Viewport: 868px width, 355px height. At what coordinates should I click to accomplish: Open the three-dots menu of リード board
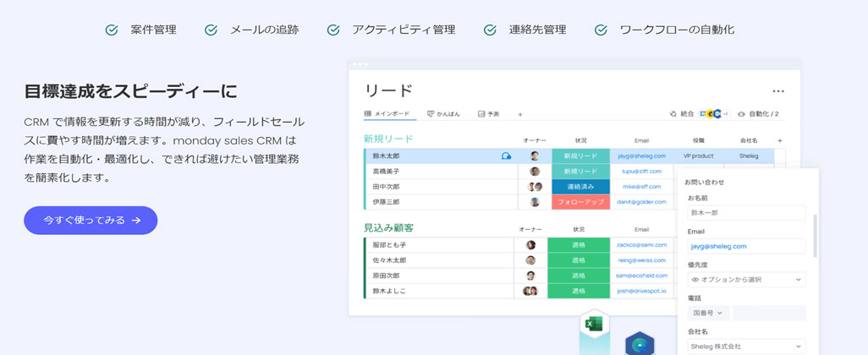coord(778,91)
